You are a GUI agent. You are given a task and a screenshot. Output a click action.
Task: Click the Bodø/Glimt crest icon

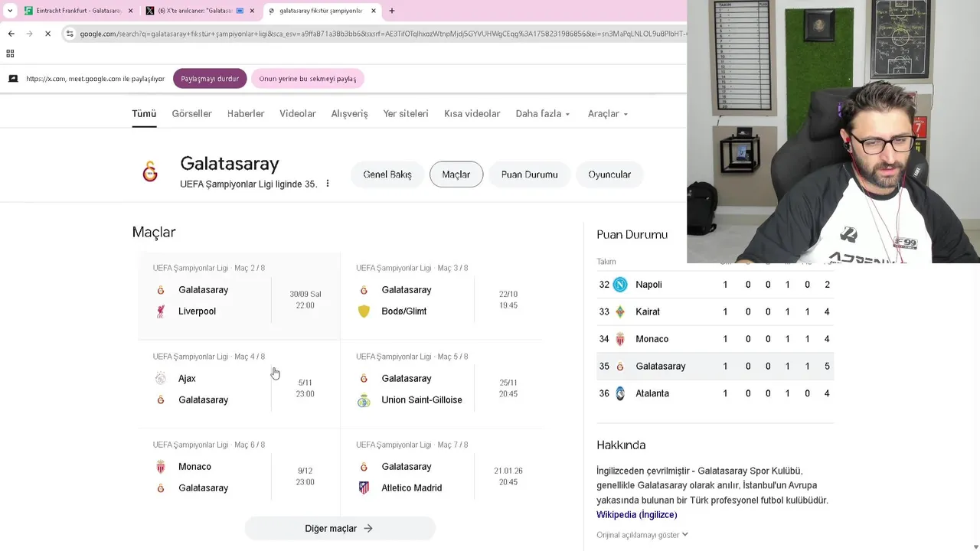364,311
